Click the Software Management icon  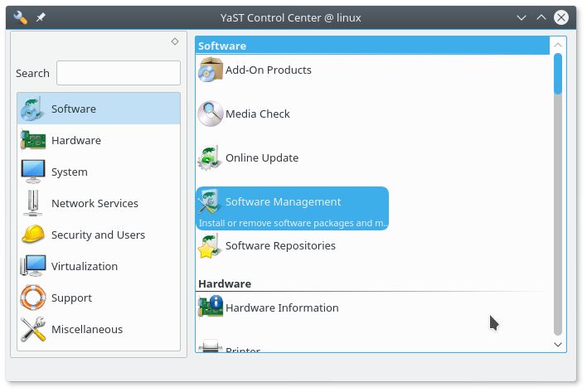209,201
